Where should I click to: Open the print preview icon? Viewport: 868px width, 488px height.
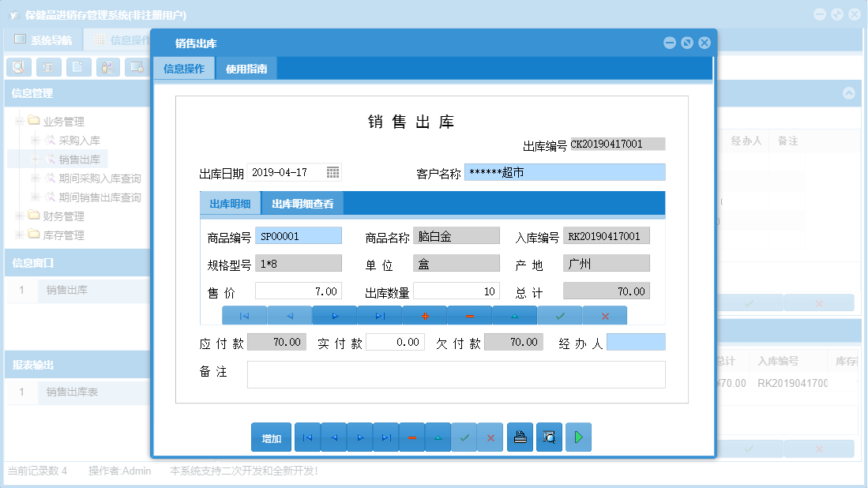point(549,437)
